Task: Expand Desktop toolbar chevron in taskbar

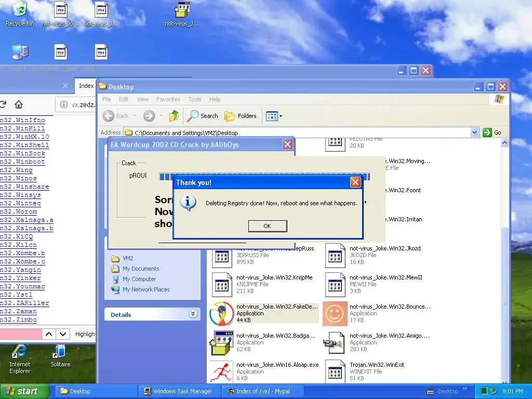Action: (464, 389)
